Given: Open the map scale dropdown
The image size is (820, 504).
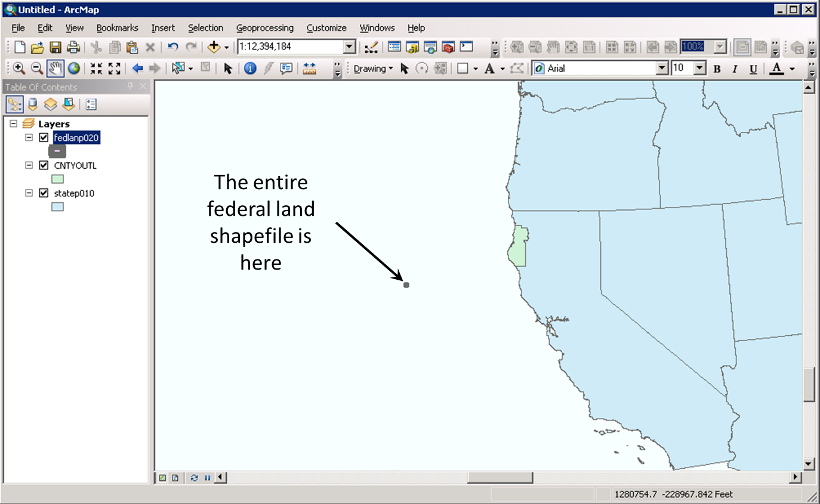Looking at the screenshot, I should pyautogui.click(x=350, y=47).
